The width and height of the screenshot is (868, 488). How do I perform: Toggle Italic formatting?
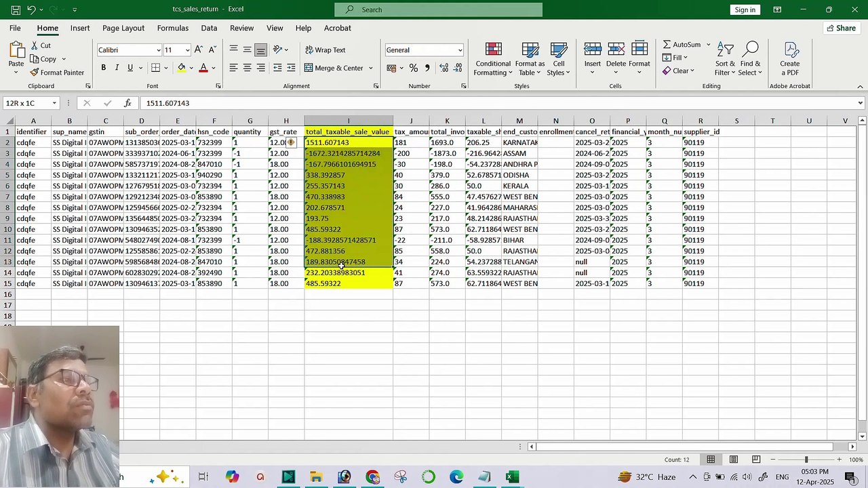[117, 68]
